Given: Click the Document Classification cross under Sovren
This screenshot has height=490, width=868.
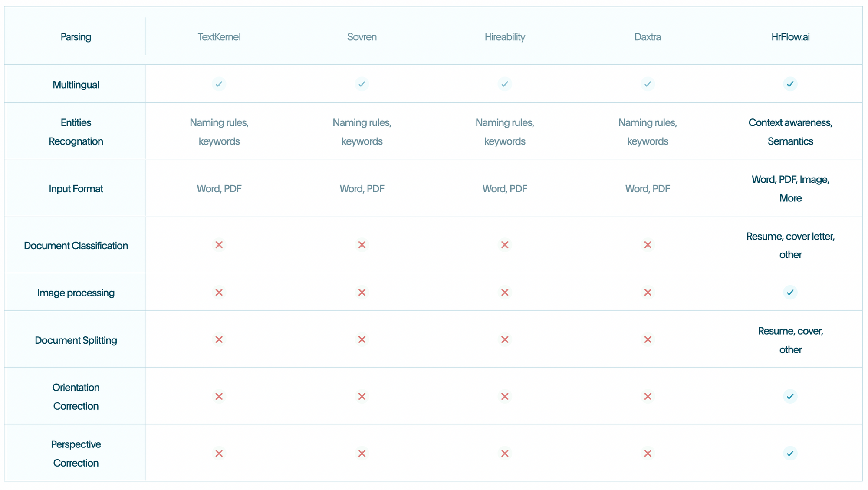Looking at the screenshot, I should (362, 245).
